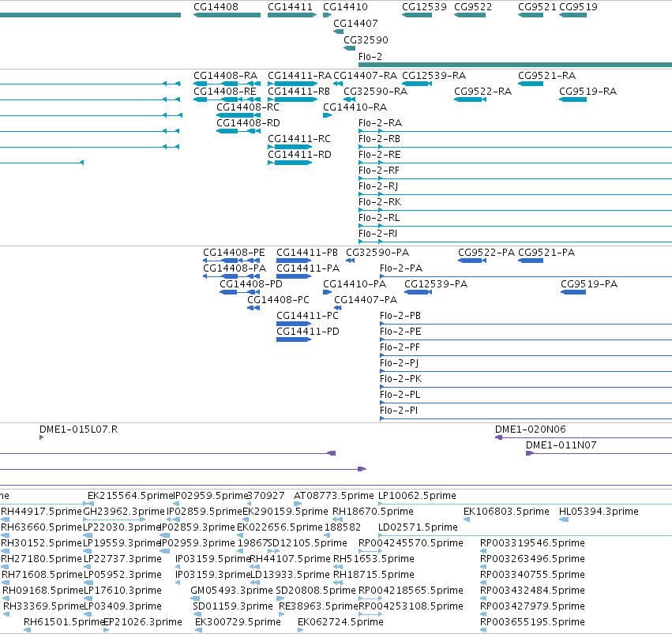Select protein CG14411-PC label
672x634 pixels.
pyautogui.click(x=307, y=316)
